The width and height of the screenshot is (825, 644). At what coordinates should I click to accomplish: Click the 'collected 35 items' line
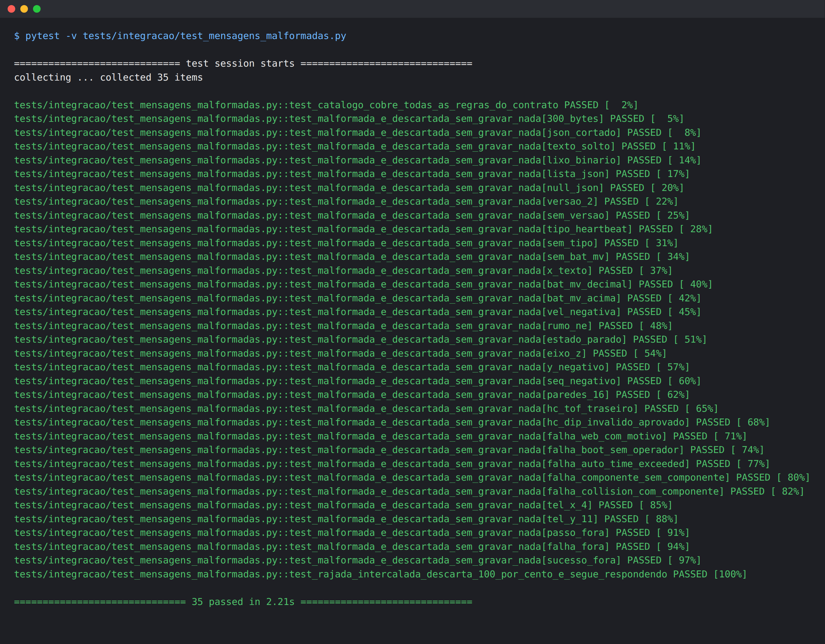[x=109, y=77]
